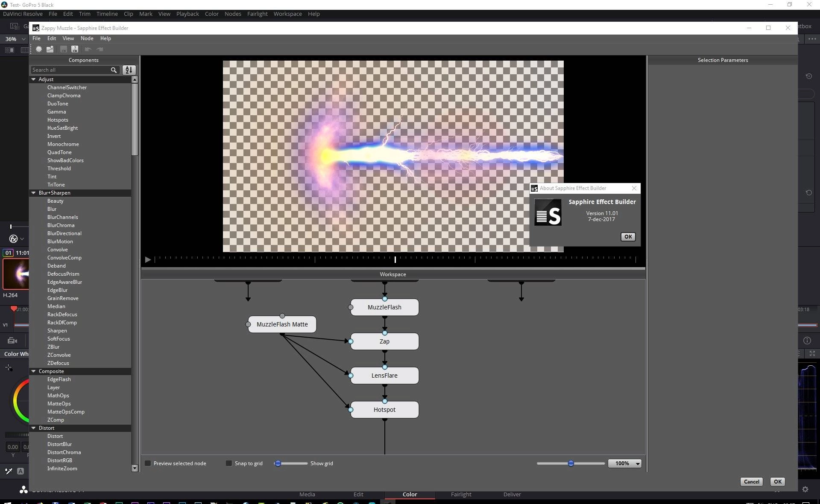The height and width of the screenshot is (504, 820).
Task: Click the side input port on Zap node
Action: (351, 341)
